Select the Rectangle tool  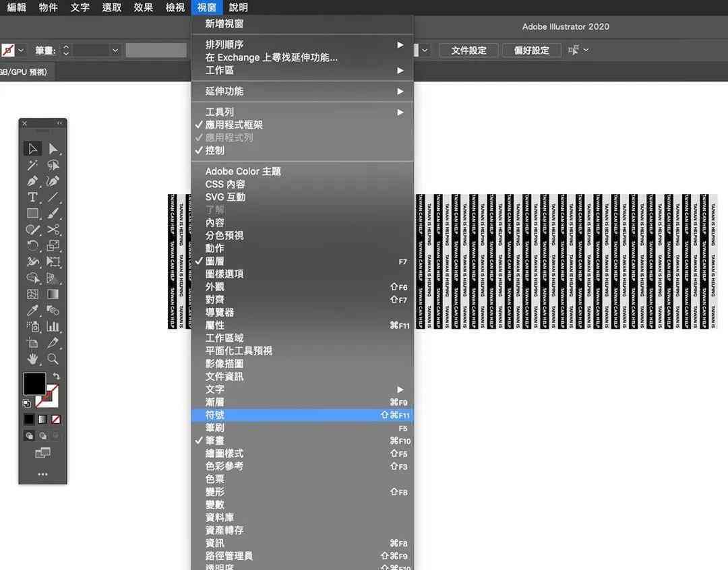click(32, 214)
